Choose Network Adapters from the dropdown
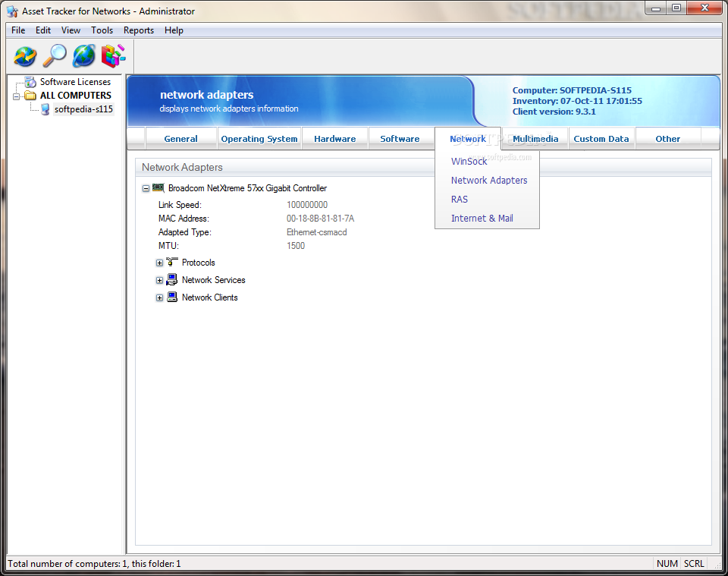This screenshot has width=728, height=576. (x=489, y=180)
